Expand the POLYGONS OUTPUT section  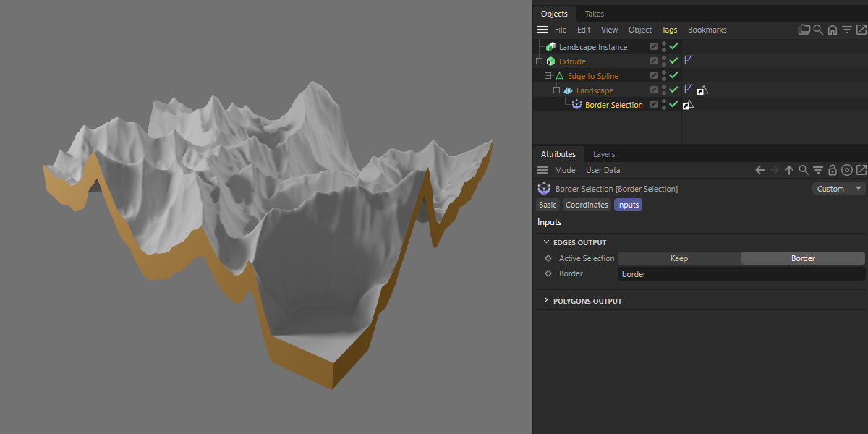pos(547,300)
